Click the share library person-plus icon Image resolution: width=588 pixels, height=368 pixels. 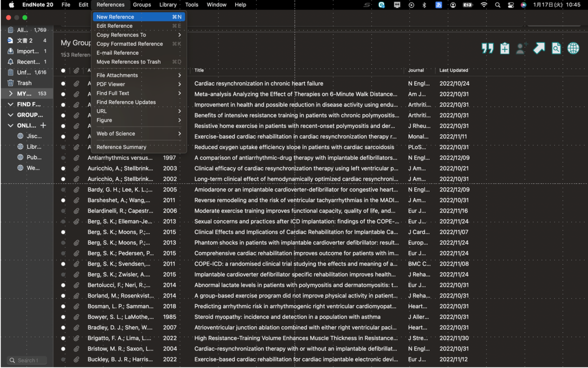tap(522, 48)
